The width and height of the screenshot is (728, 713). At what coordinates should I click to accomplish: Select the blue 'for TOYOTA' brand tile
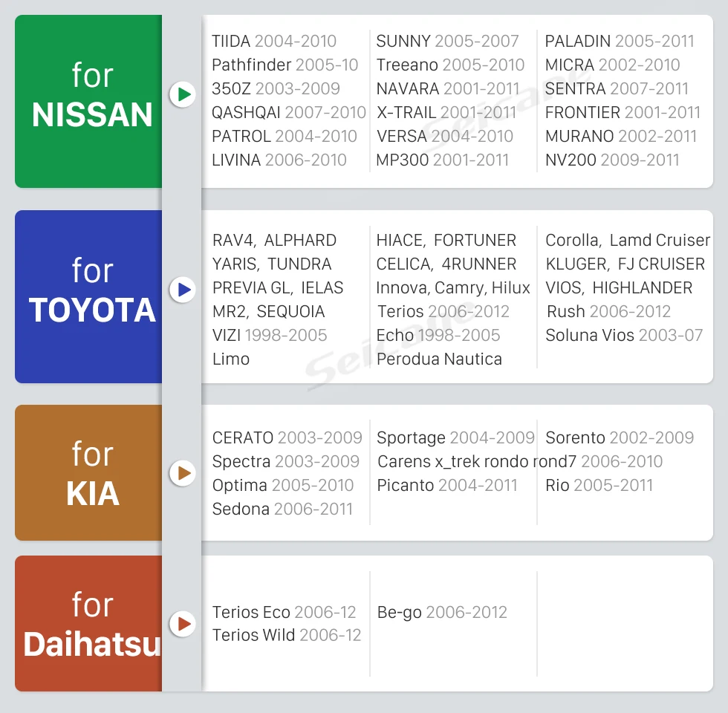pos(88,296)
